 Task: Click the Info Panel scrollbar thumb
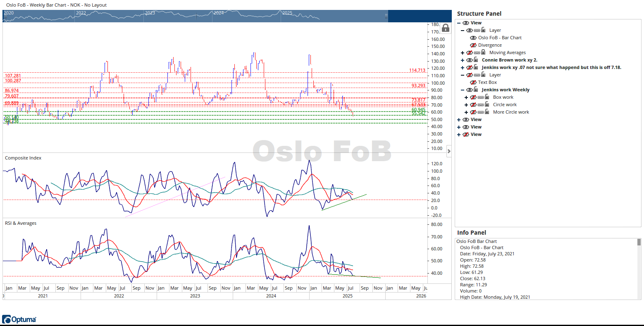(639, 242)
